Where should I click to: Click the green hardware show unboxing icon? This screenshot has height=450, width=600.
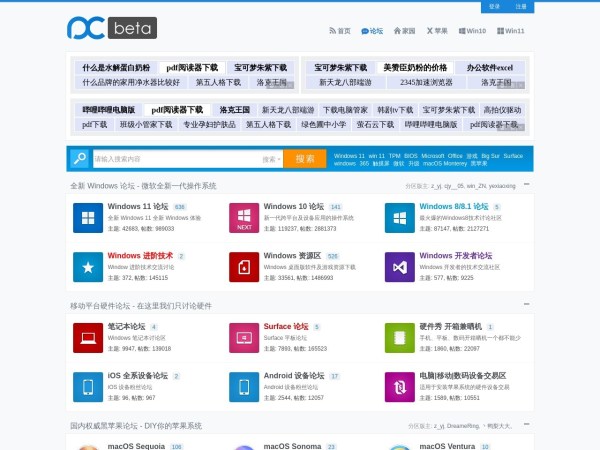[397, 337]
